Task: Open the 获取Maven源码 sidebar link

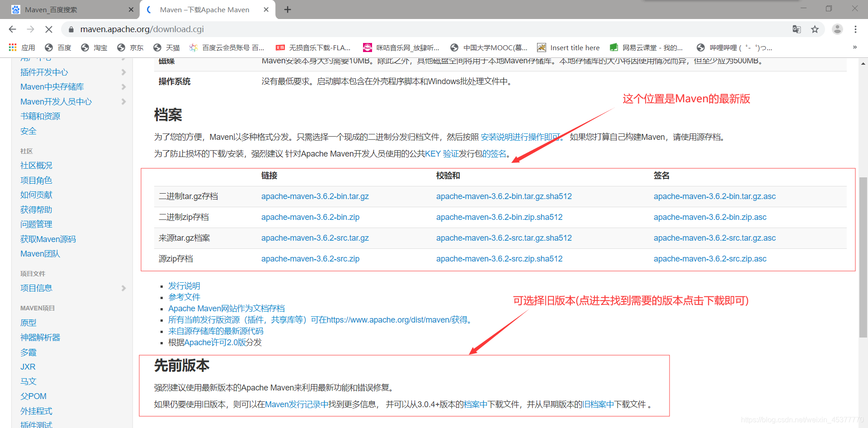Action: pyautogui.click(x=48, y=239)
